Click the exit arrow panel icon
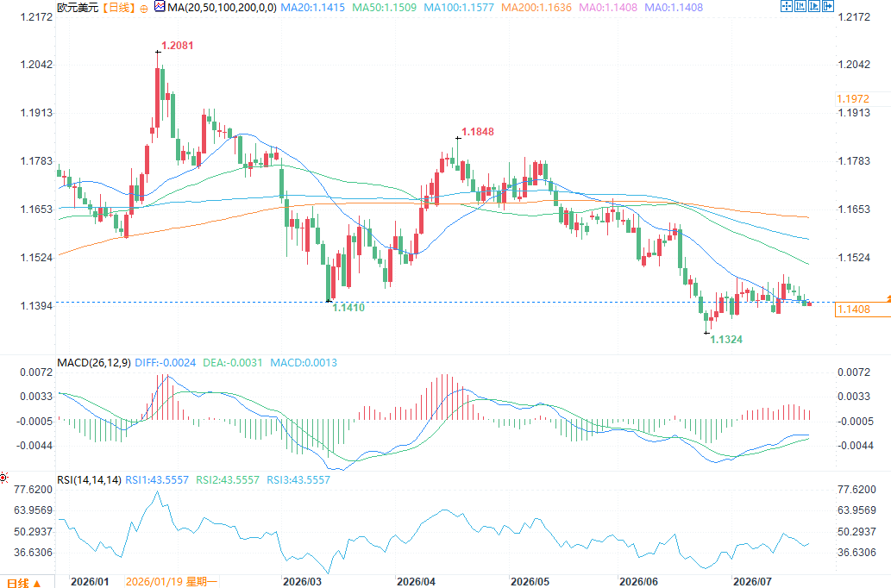Screen dimensions: 891x588 pyautogui.click(x=828, y=6)
